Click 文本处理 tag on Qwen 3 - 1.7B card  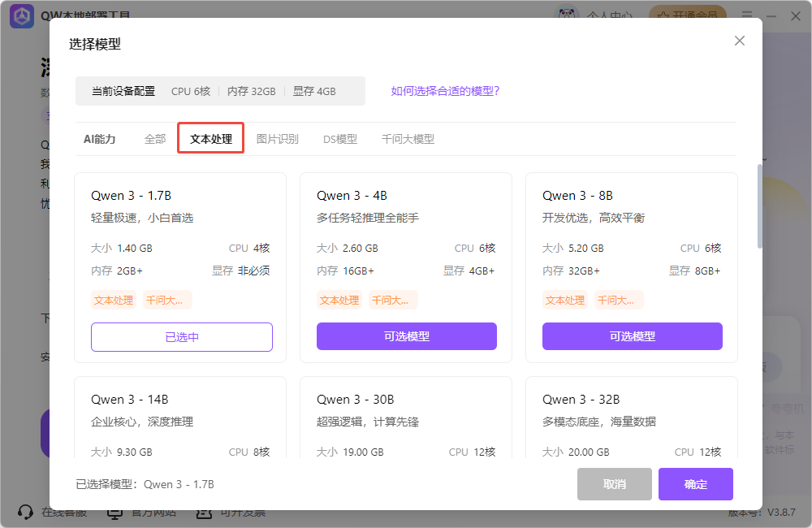114,300
